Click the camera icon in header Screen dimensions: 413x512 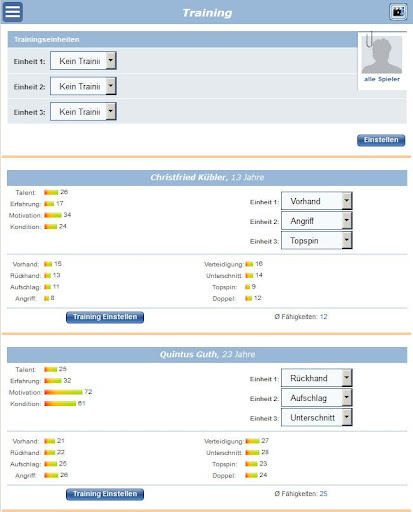coord(398,12)
